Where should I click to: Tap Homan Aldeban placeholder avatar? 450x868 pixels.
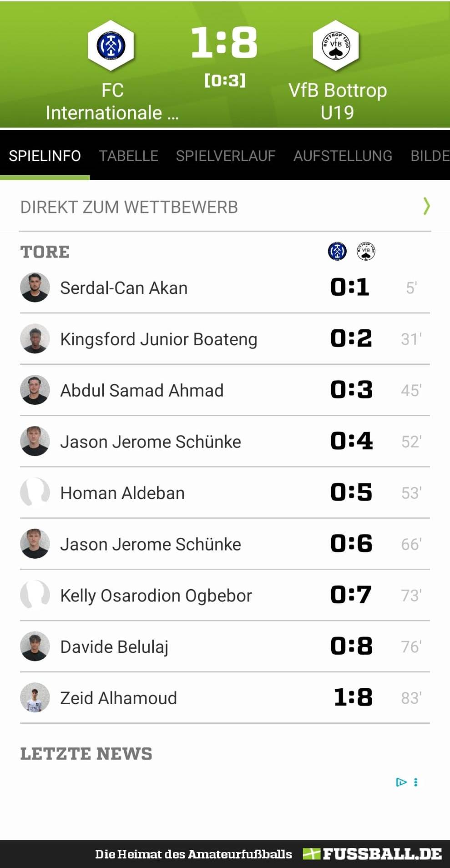point(35,492)
